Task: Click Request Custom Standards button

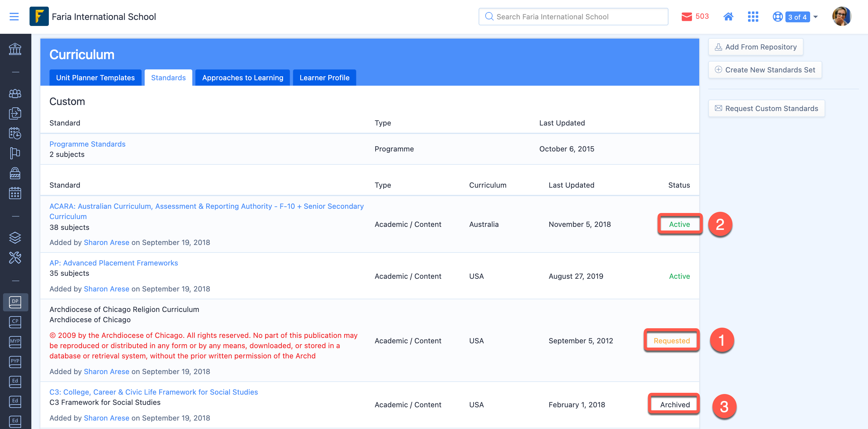Action: click(766, 108)
